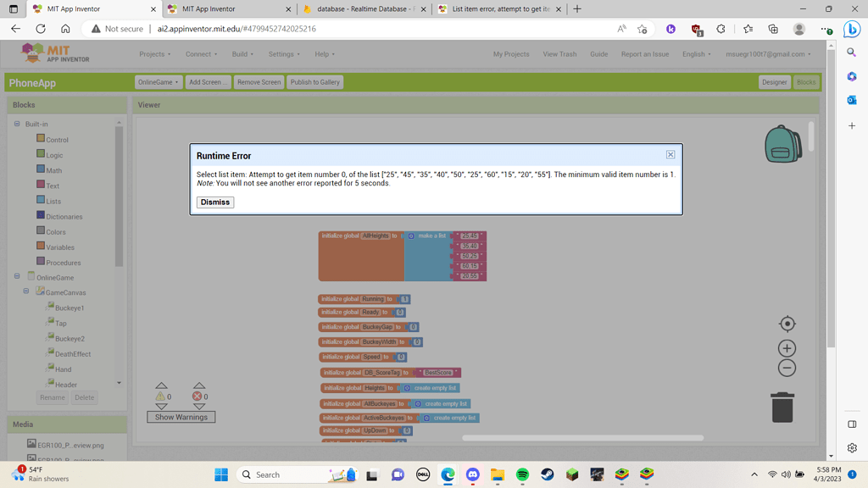Zoom out with the minus icon
The image size is (868, 488).
tap(787, 368)
